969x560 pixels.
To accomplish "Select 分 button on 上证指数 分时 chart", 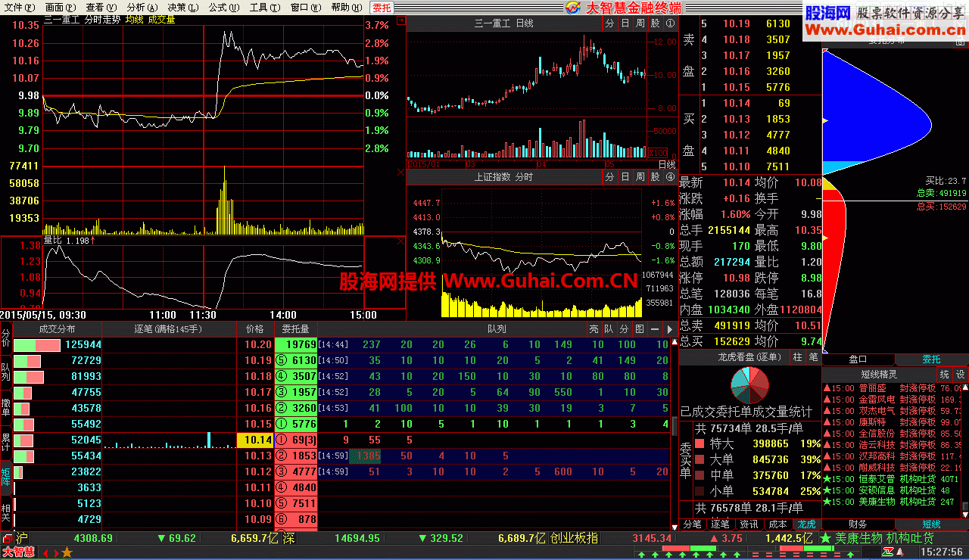I will [x=610, y=177].
